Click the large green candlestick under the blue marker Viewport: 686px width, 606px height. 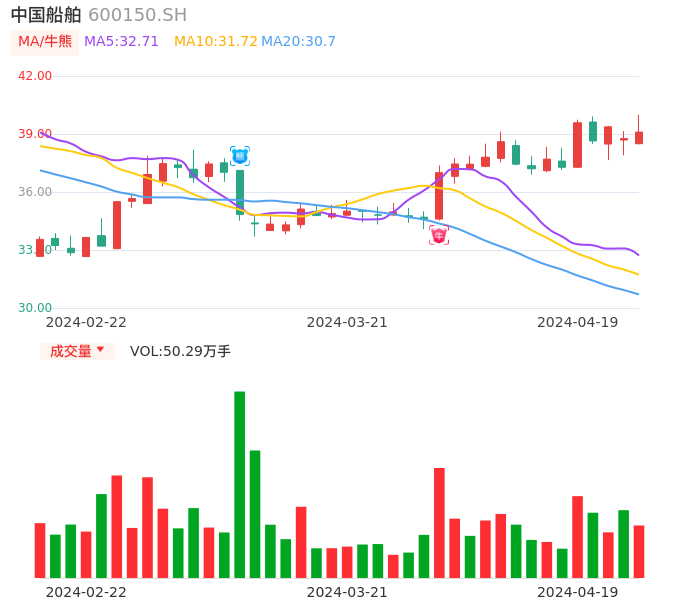point(240,192)
